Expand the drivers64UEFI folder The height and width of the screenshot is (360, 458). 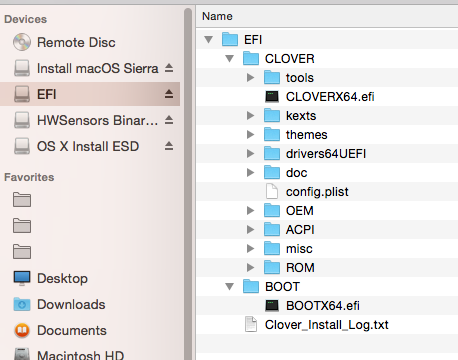tap(250, 154)
